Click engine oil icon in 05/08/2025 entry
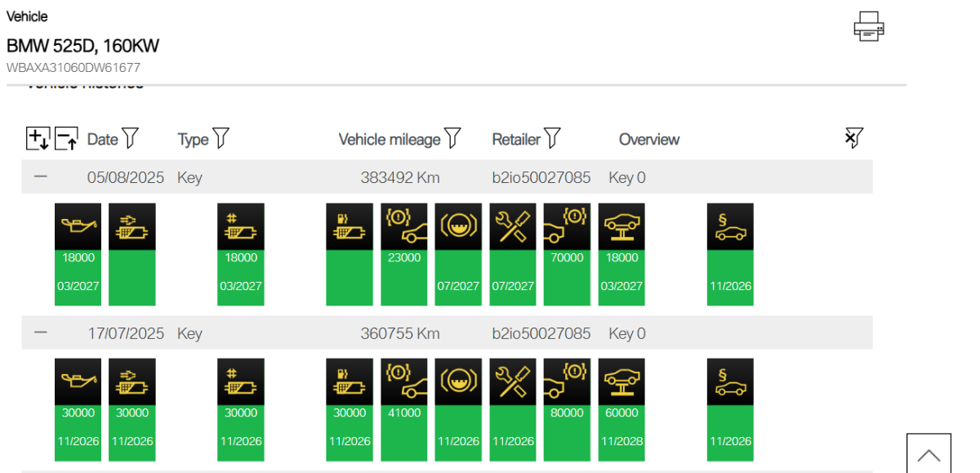Screen dimensions: 980x473 (78, 226)
